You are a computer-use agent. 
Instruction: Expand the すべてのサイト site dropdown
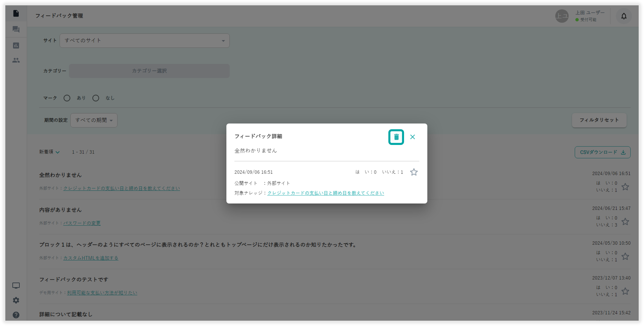(145, 41)
